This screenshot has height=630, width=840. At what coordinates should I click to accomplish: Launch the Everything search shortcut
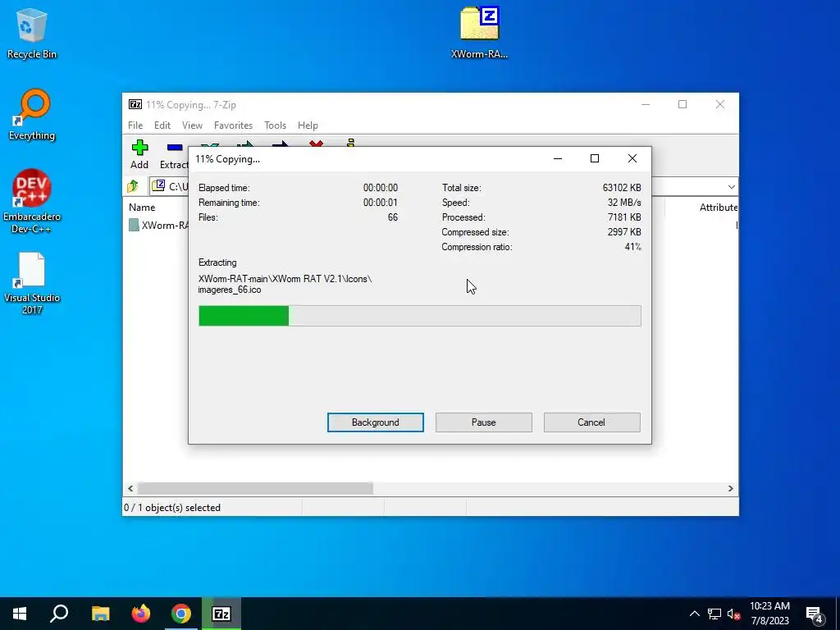pyautogui.click(x=32, y=115)
